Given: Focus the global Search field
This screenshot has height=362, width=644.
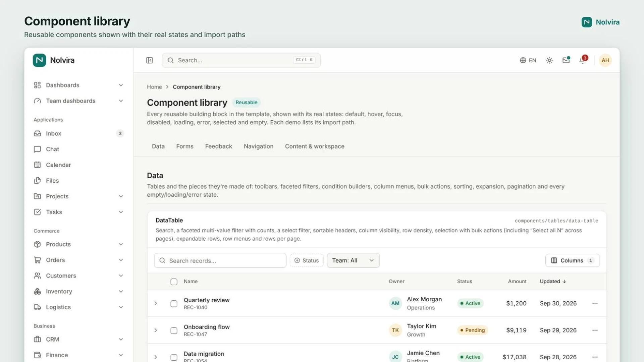Looking at the screenshot, I should point(241,60).
